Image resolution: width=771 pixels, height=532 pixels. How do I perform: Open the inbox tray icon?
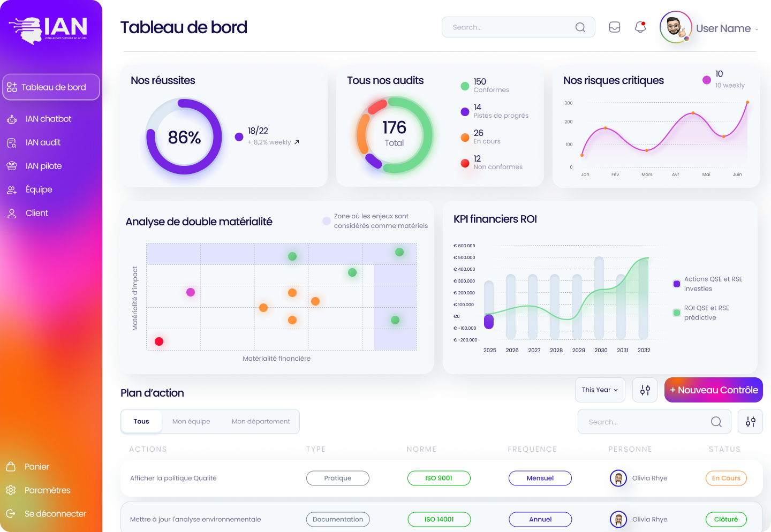615,27
